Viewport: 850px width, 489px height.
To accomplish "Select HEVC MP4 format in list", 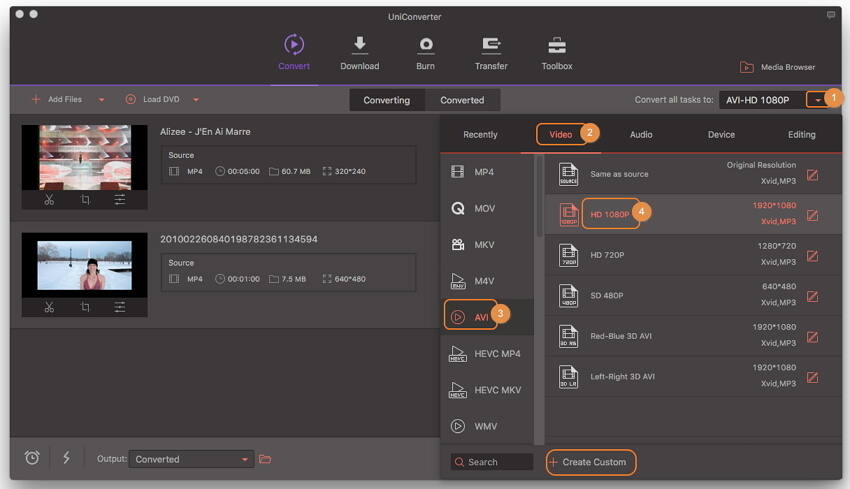I will (x=487, y=353).
